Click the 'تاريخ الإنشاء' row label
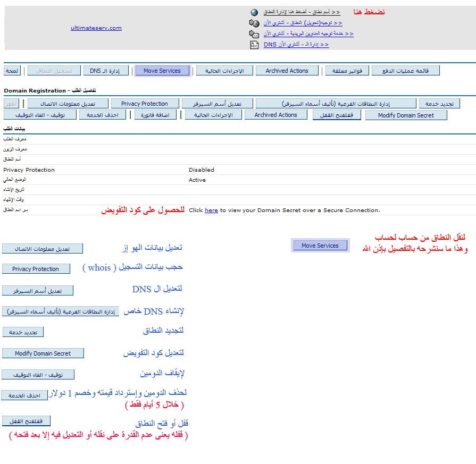 14,190
